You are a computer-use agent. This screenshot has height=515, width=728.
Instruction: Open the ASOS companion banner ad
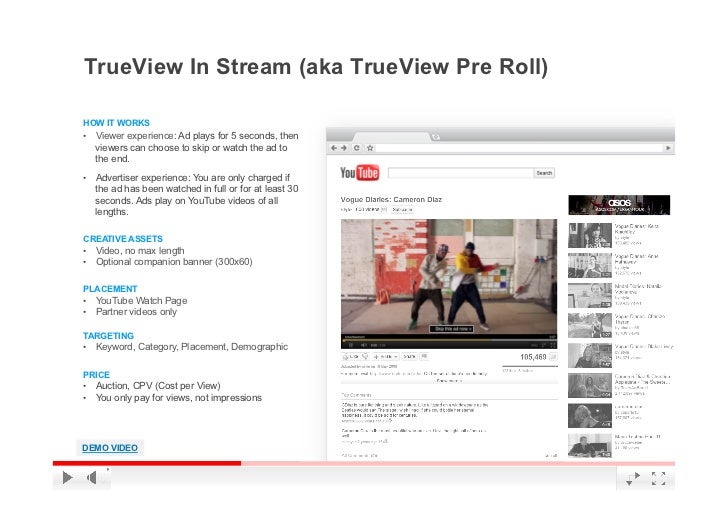click(x=619, y=205)
